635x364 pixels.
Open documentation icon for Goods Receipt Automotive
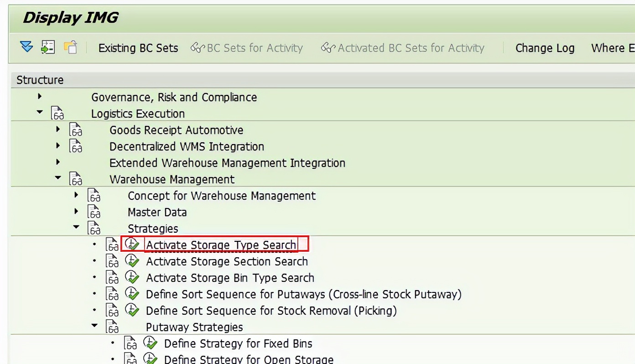click(x=76, y=130)
